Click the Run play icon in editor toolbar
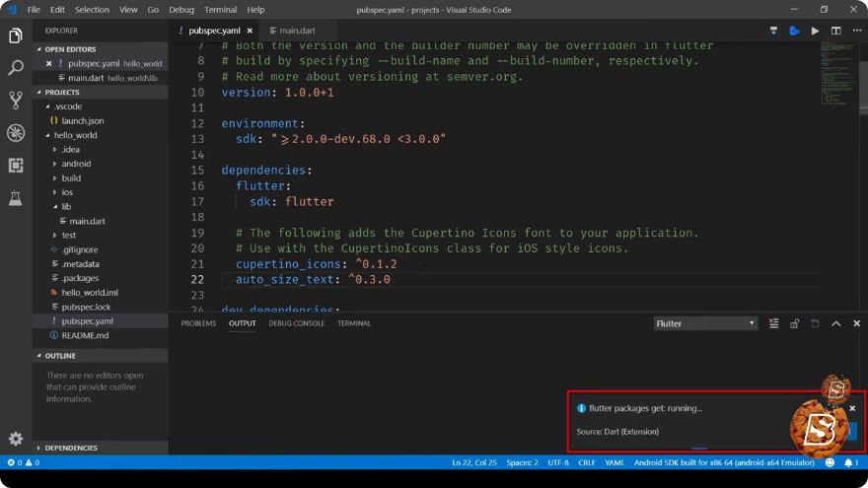Viewport: 868px width, 488px height. coord(815,31)
